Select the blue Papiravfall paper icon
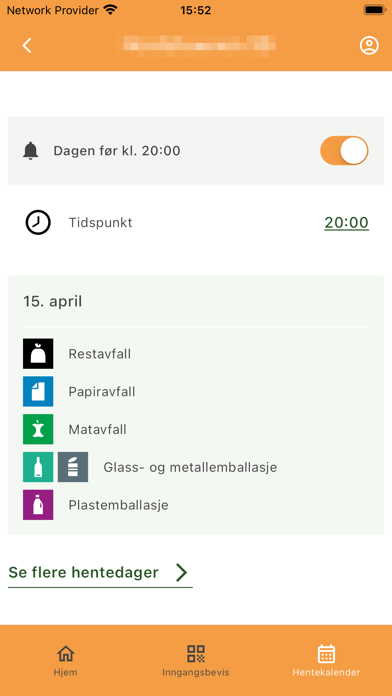Screen dimensions: 392x696 [38, 392]
